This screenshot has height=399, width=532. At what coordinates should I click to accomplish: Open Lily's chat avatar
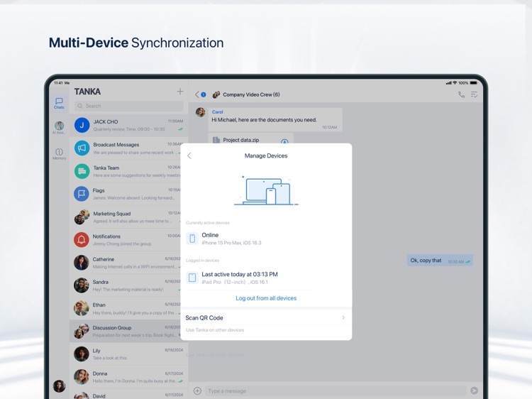(82, 354)
